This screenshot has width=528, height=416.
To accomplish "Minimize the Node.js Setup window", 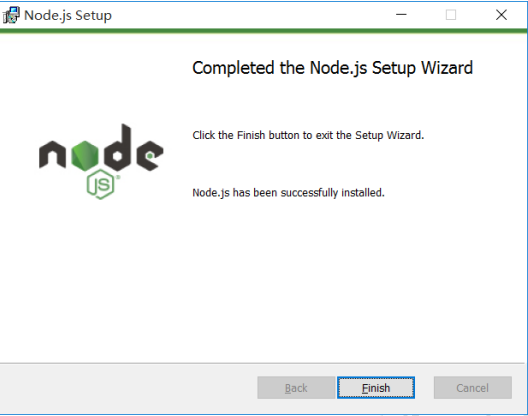I will coord(401,15).
